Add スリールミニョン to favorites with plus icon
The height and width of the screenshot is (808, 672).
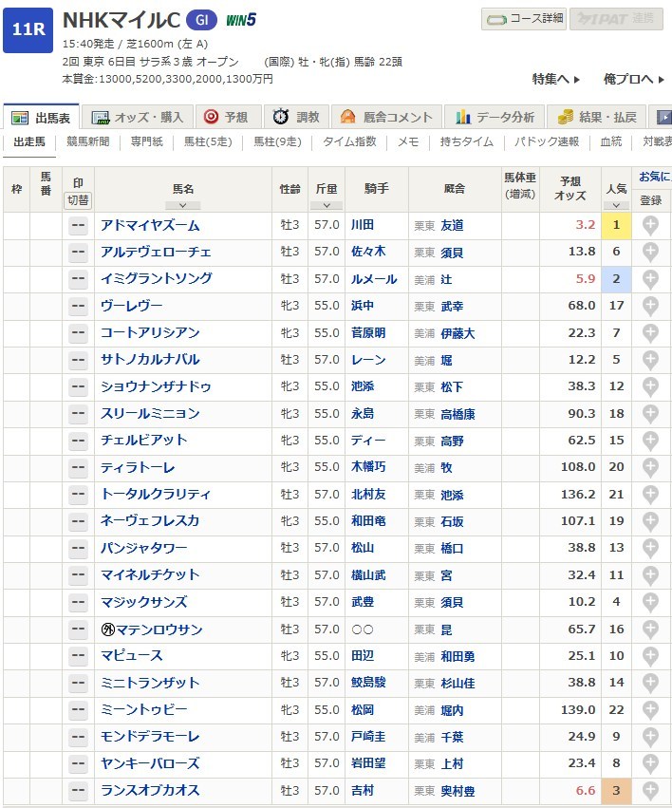click(x=650, y=414)
